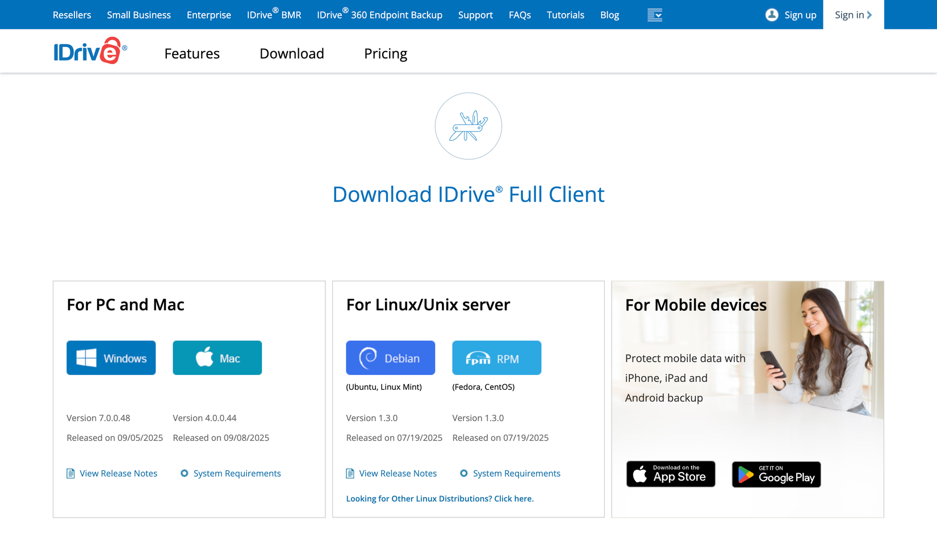
Task: Open Tutorials in top bar
Action: pyautogui.click(x=566, y=15)
